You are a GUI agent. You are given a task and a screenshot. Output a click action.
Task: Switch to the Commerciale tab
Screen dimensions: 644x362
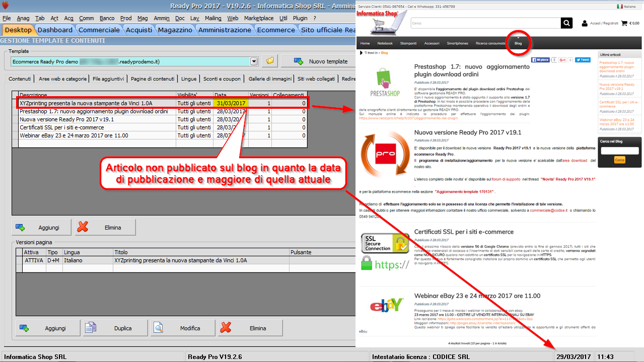[99, 30]
